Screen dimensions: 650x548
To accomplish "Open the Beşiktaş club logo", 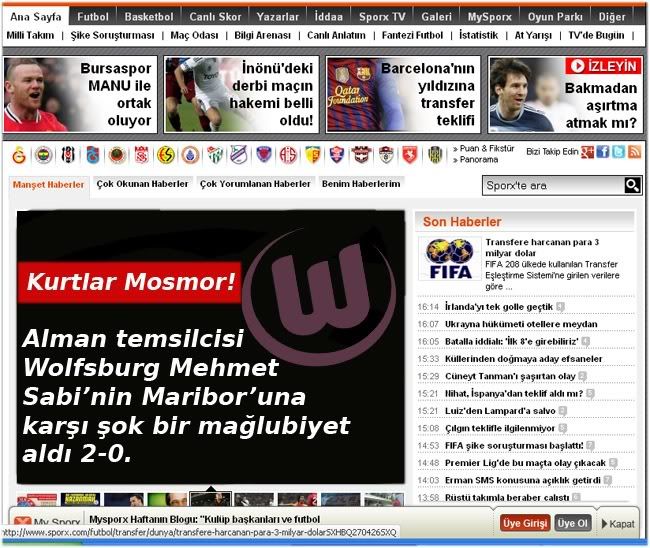I will tap(68, 155).
